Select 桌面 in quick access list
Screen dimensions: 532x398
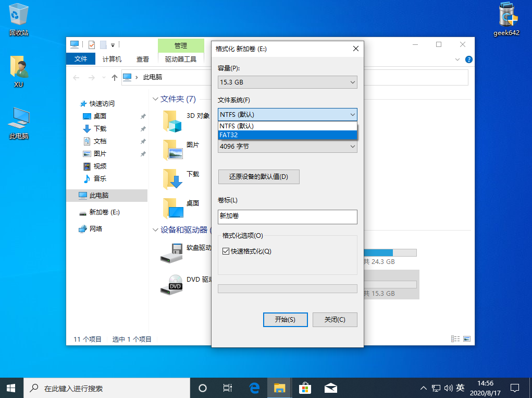pyautogui.click(x=100, y=116)
